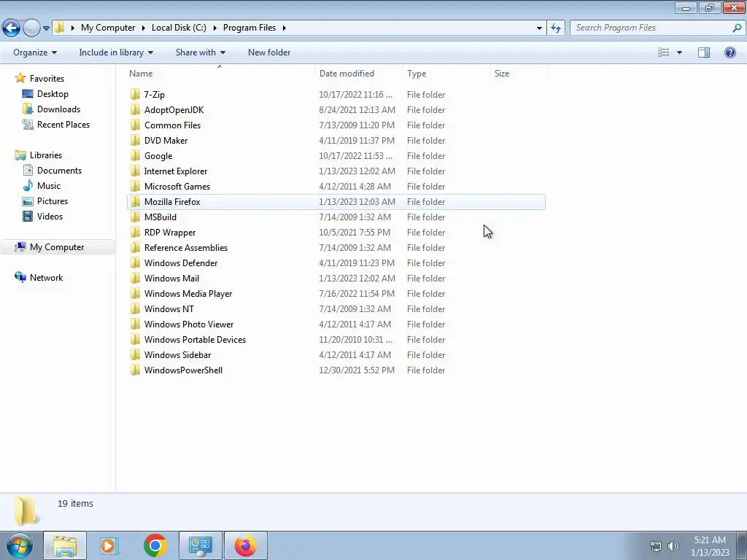Select the 7-Zip folder icon
The image size is (747, 560).
pyautogui.click(x=135, y=94)
